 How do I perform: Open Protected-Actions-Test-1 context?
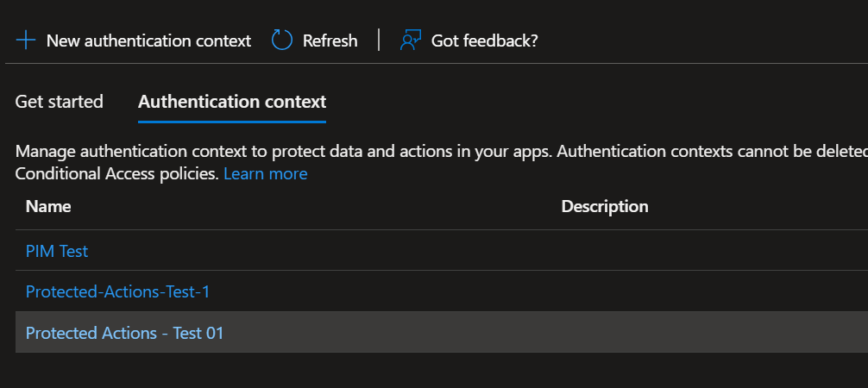click(x=117, y=291)
